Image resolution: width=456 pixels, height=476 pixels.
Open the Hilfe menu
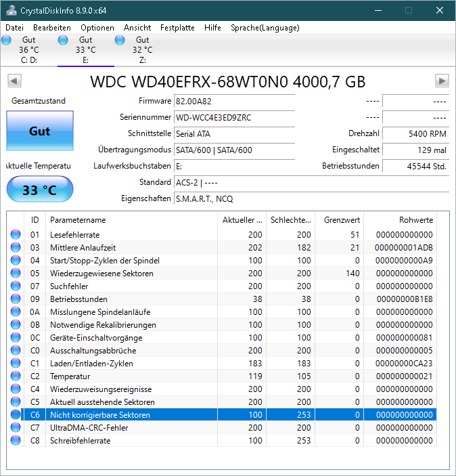(212, 28)
